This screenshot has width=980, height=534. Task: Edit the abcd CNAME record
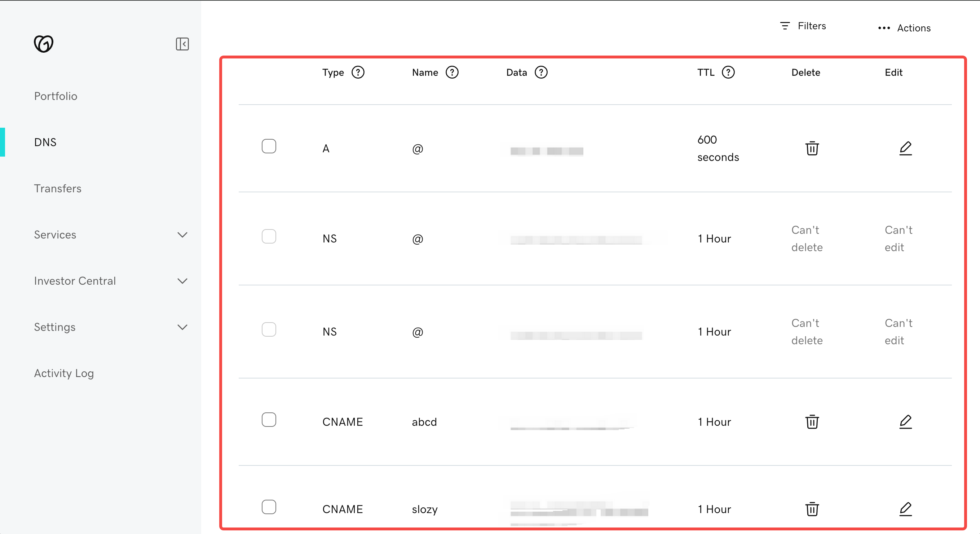905,421
